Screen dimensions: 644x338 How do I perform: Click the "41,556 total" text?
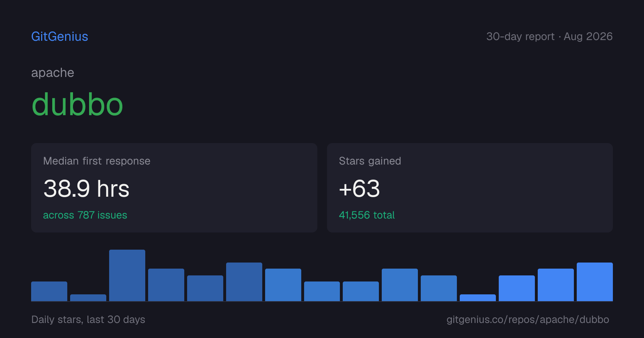367,215
